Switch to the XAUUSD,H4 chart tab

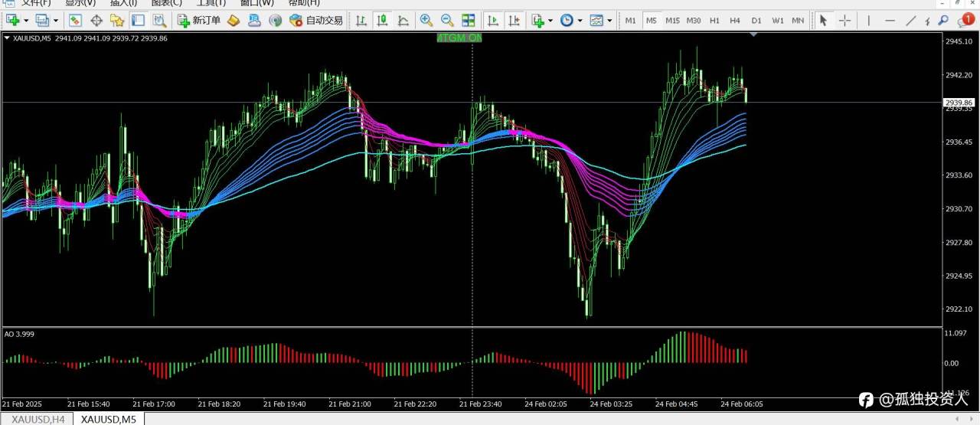[38, 419]
